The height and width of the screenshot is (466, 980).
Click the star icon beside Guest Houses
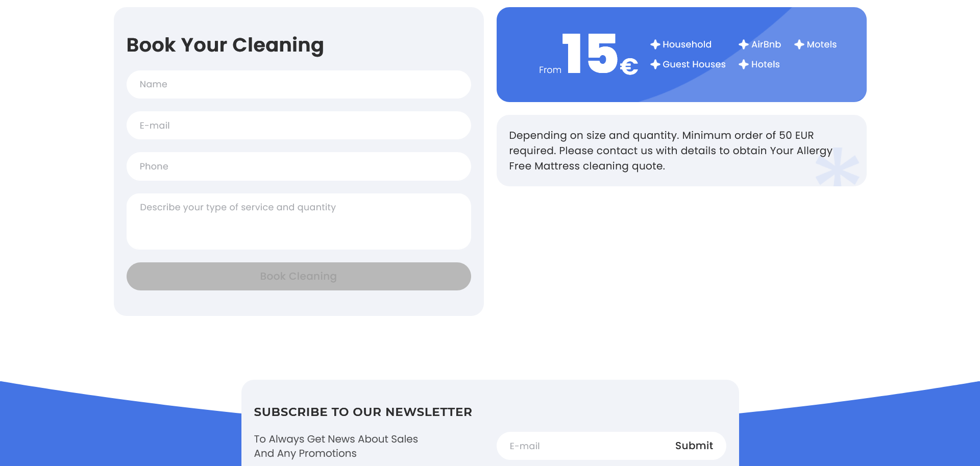coord(655,65)
